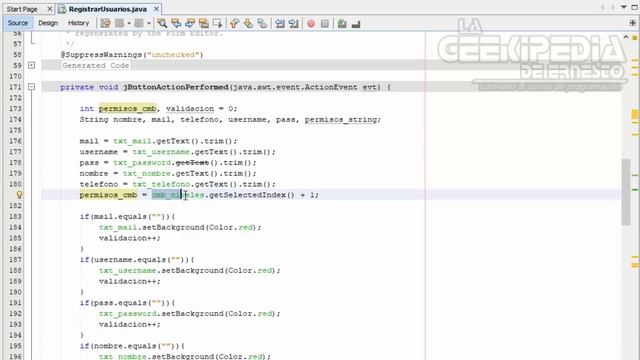Click the yellow warning square atop error stripe

pos(635,38)
